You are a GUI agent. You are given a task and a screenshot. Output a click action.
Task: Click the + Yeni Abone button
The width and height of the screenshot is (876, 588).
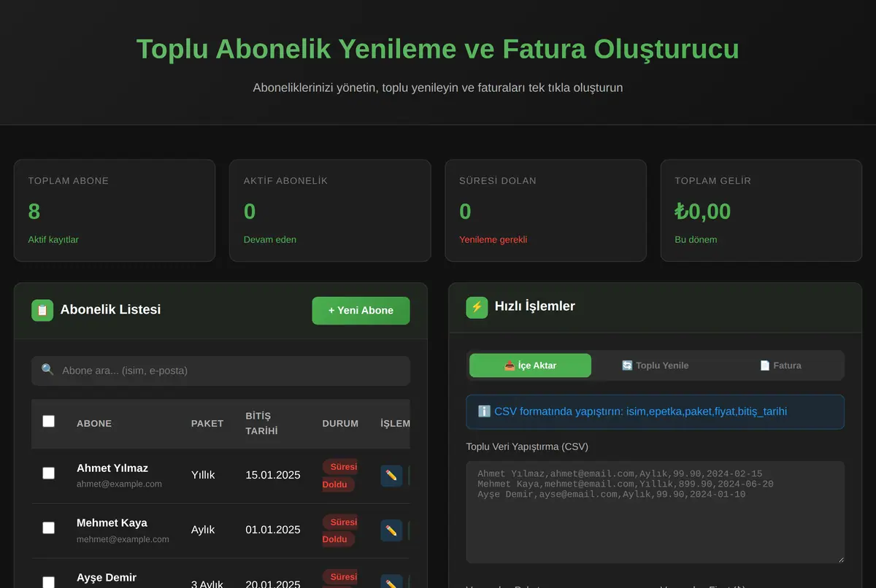click(x=361, y=311)
